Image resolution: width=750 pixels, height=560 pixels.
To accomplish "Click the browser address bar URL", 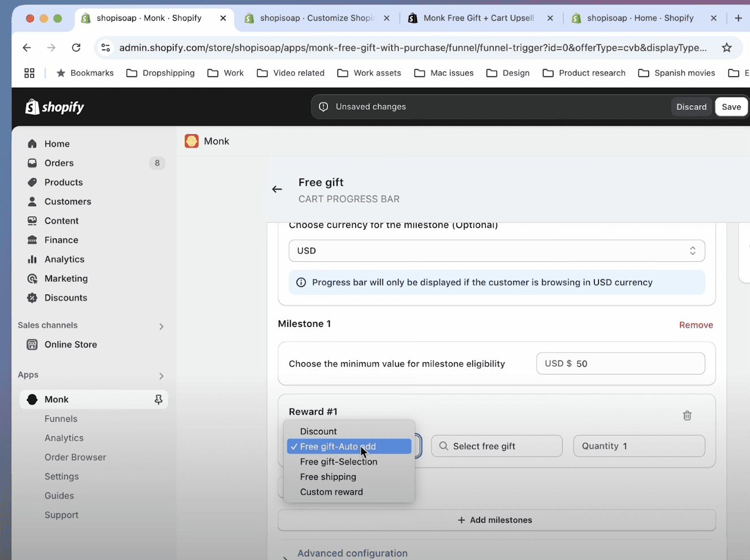I will [x=413, y=48].
